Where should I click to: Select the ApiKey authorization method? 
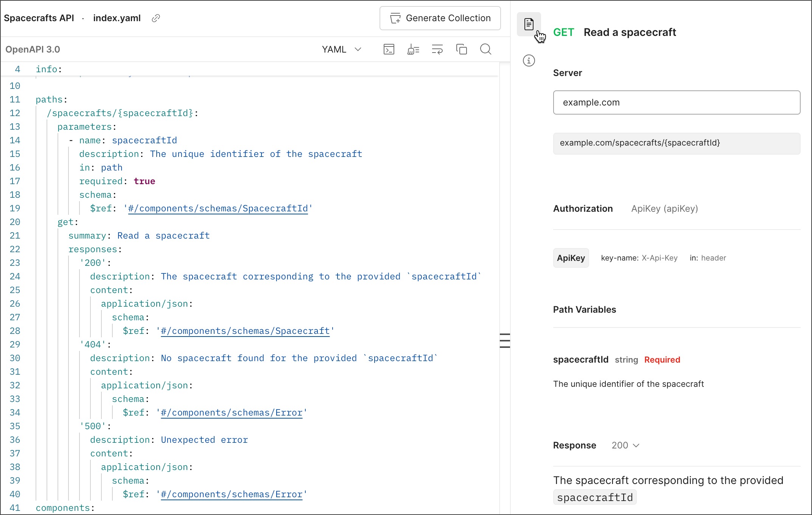(571, 258)
